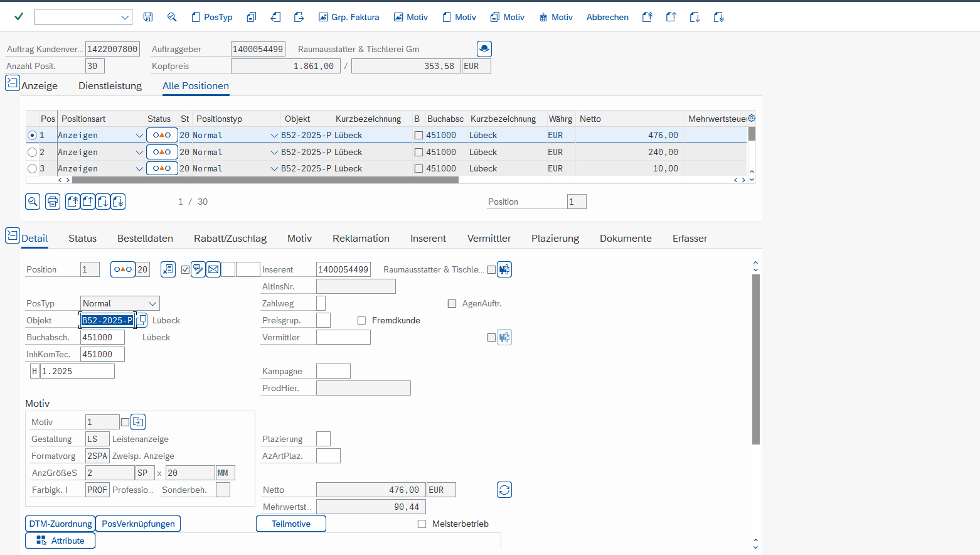Select the radio button for position 1

tap(32, 135)
